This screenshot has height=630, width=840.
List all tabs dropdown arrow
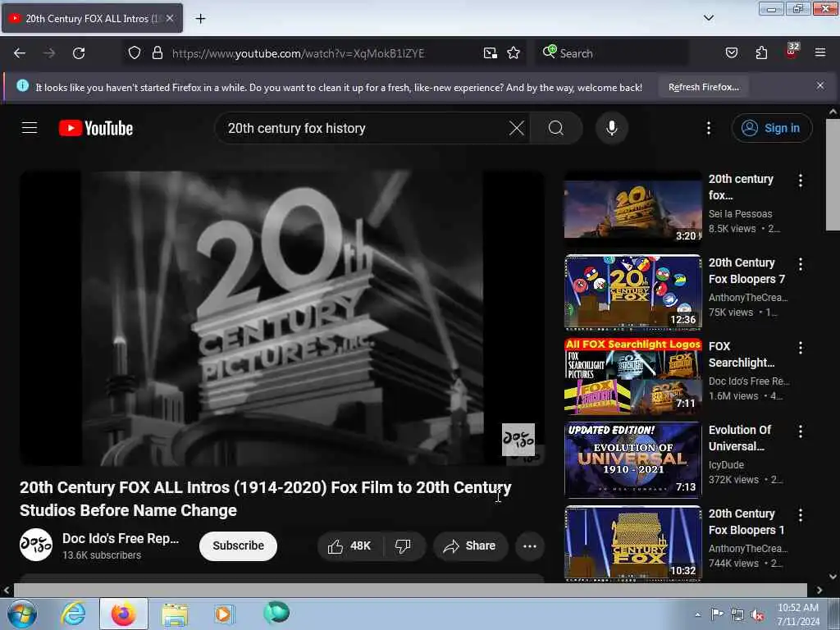[708, 18]
